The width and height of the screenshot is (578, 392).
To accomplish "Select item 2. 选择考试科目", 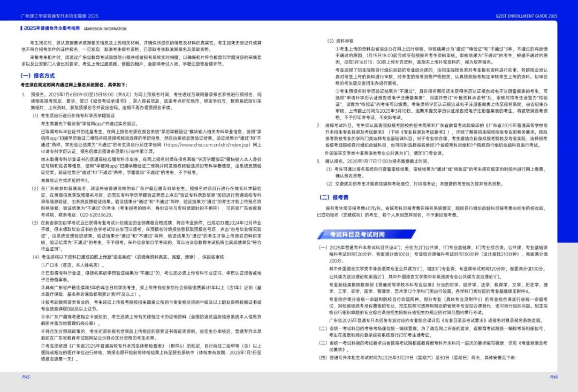I will [x=432, y=135].
